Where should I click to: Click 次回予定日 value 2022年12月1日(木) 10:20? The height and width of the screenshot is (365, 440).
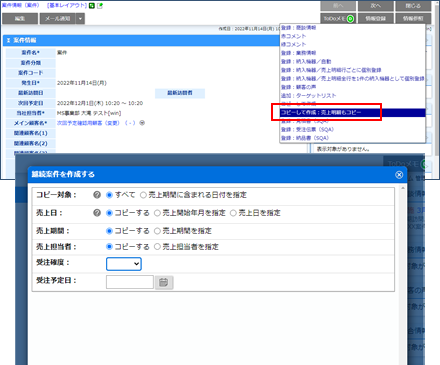(x=100, y=103)
